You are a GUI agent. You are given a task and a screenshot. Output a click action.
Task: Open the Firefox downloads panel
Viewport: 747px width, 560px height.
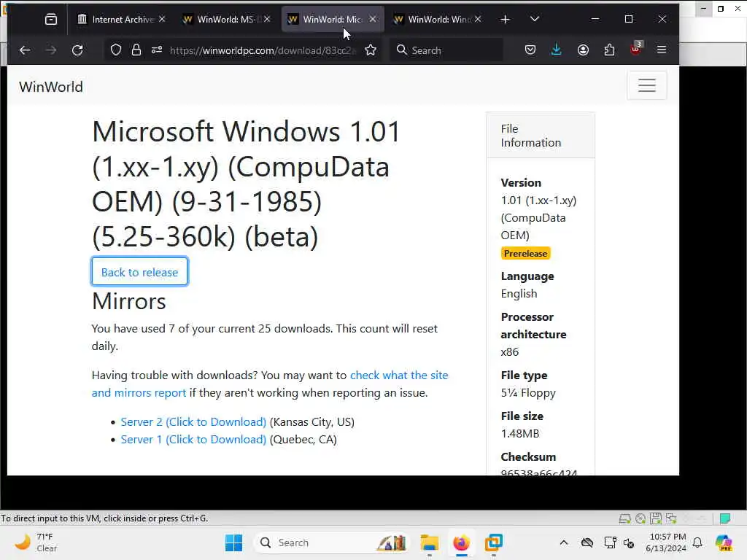557,50
